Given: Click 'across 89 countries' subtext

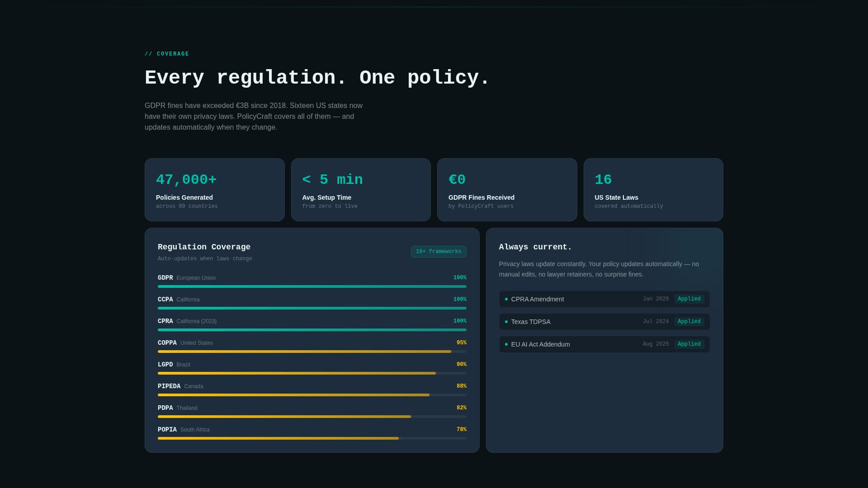Looking at the screenshot, I should [187, 206].
